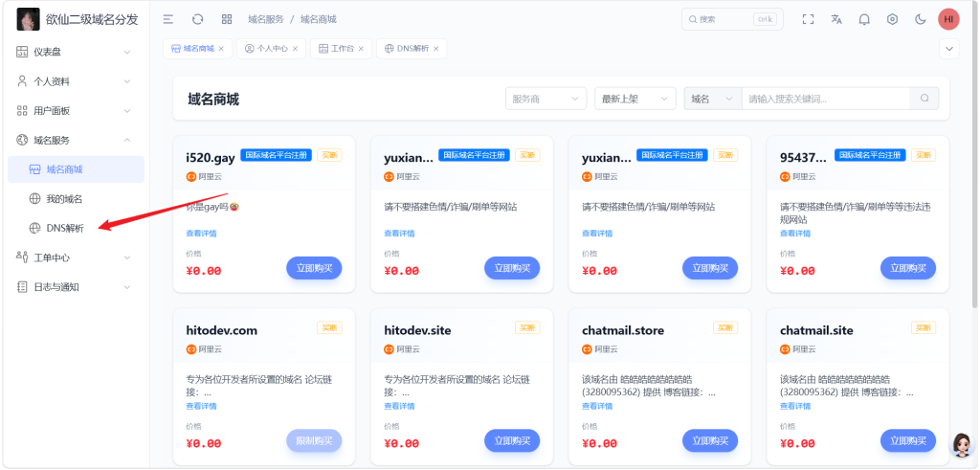Image resolution: width=980 pixels, height=470 pixels.
Task: Buy the i520.gay domain
Action: pyautogui.click(x=314, y=269)
